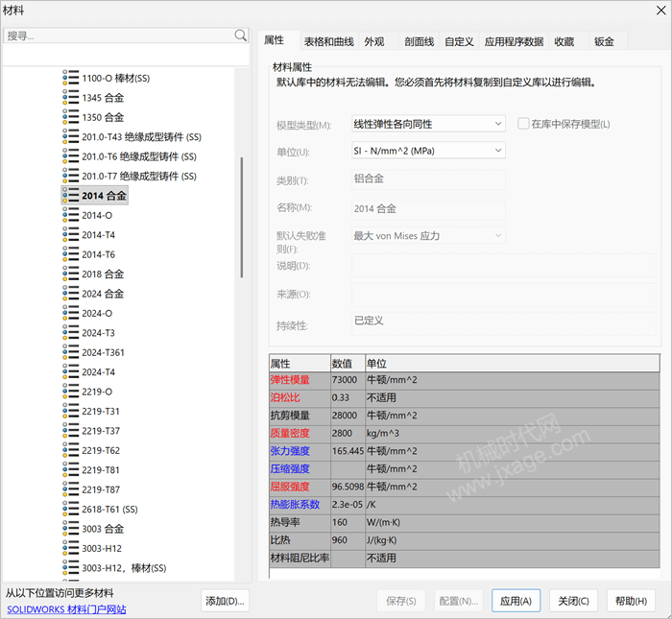The height and width of the screenshot is (619, 672).
Task: Click 热膨胀系数 value 2.3e-05 cell
Action: tap(348, 505)
